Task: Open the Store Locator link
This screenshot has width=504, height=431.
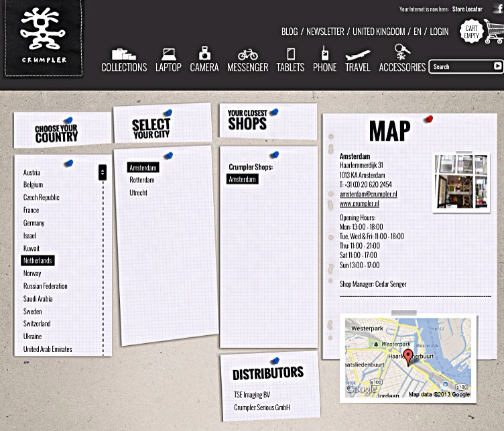Action: (467, 9)
